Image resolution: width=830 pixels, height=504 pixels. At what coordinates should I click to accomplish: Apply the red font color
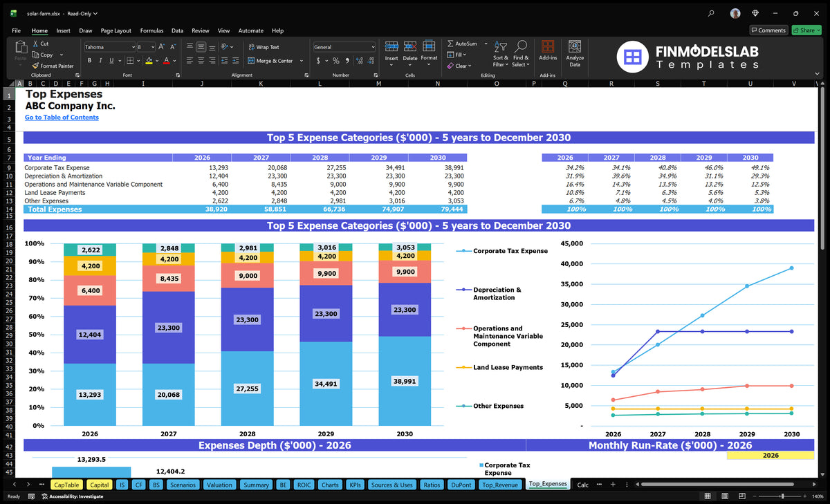tap(166, 61)
